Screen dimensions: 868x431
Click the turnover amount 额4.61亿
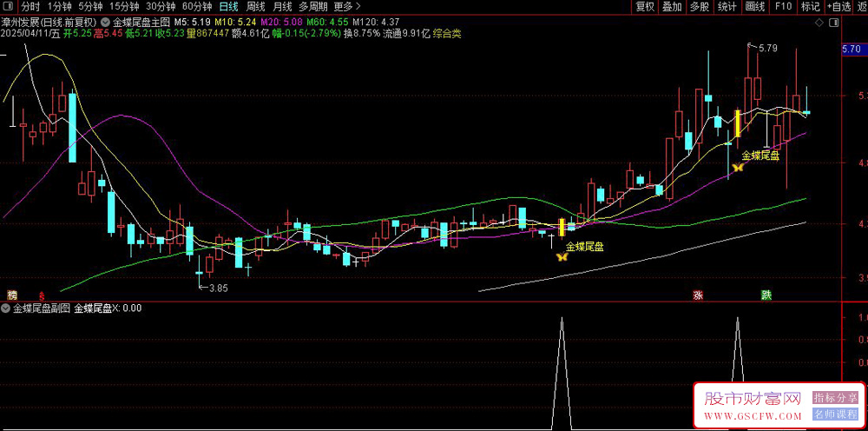click(250, 33)
